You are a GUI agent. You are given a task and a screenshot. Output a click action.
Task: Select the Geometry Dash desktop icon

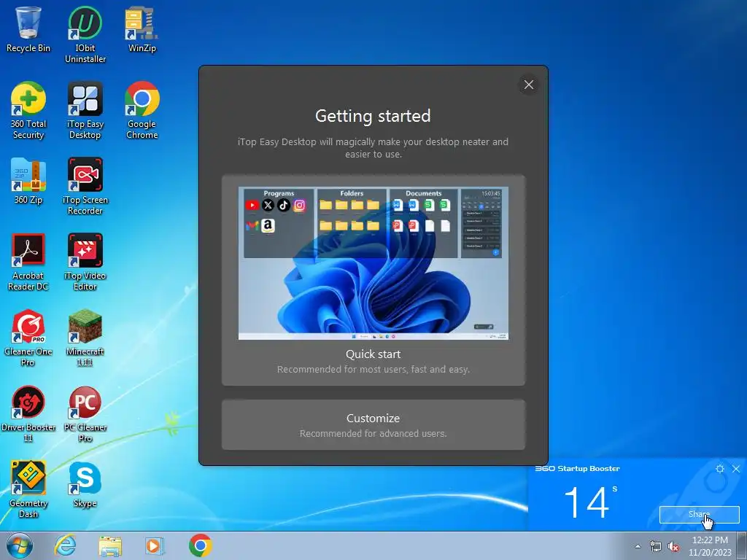click(x=28, y=489)
